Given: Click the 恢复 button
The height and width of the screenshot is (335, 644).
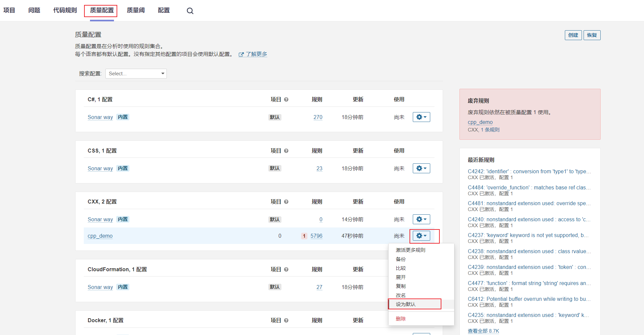Looking at the screenshot, I should point(592,35).
